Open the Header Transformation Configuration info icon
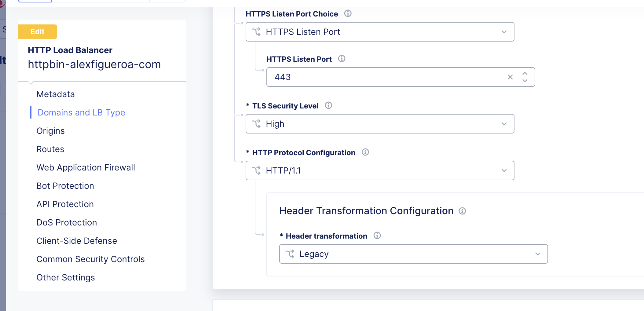Viewport: 644px width, 311px height. pos(462,211)
